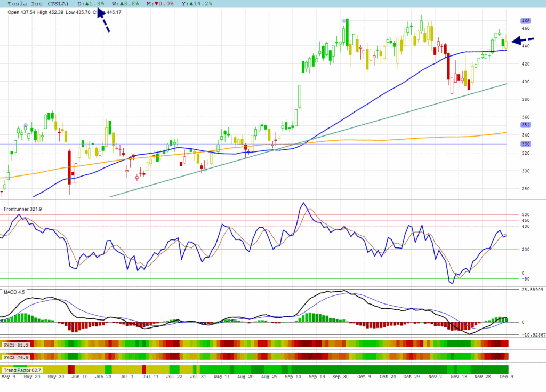Click the 400 price axis label
Viewport: 546px width, 392px height.
(526, 82)
